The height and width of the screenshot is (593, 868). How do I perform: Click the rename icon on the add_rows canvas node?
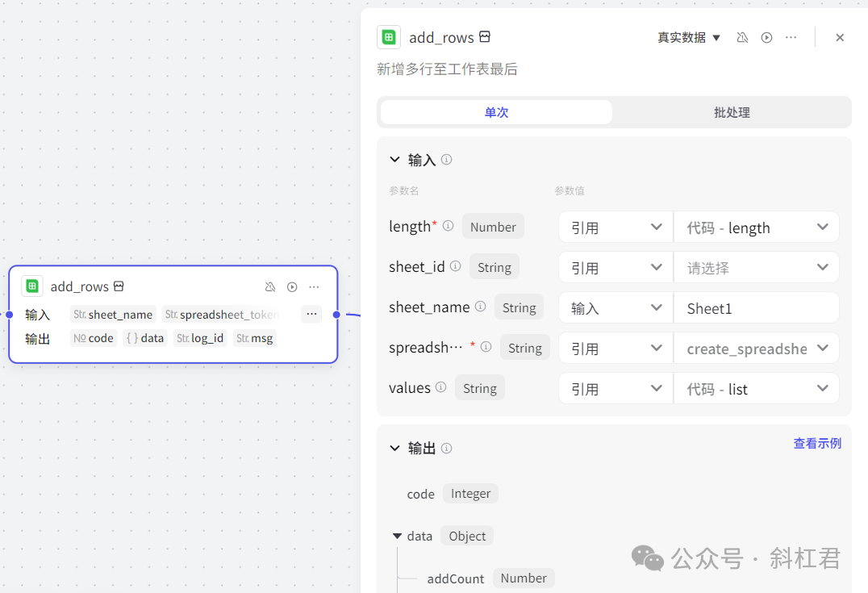point(119,286)
